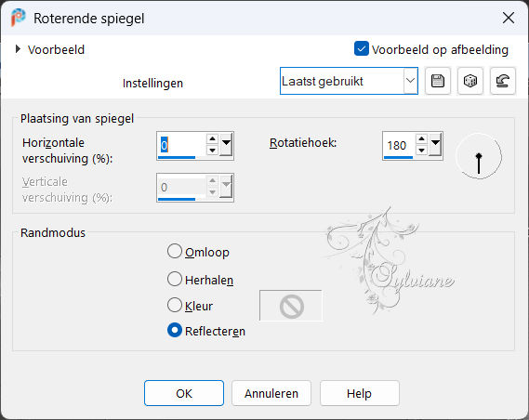Viewport: 529px width, 420px height.
Task: Confirm the dialog with OK
Action: pyautogui.click(x=184, y=393)
